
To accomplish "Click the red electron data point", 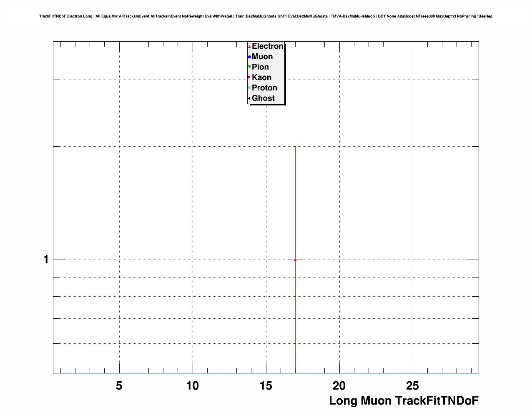I will [295, 260].
